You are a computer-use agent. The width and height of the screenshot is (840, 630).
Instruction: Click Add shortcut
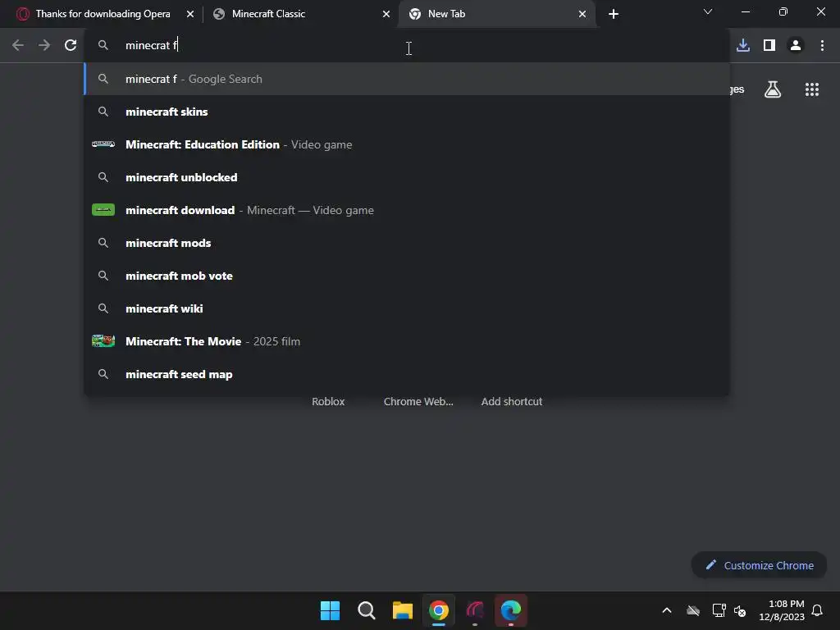click(x=512, y=401)
